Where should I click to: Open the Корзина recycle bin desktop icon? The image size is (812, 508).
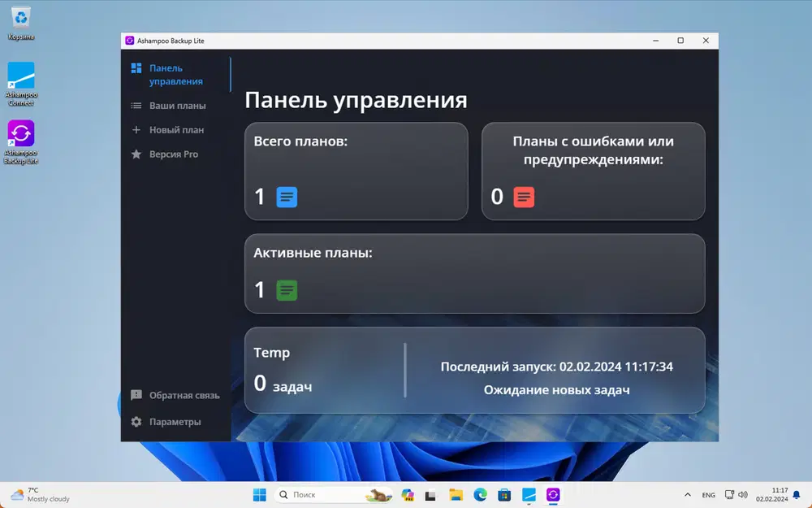pyautogui.click(x=21, y=24)
